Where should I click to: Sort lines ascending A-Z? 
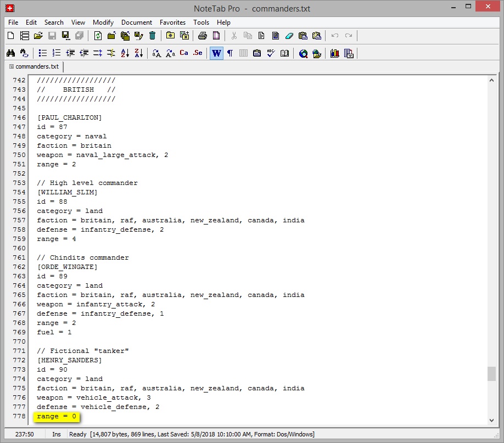(125, 53)
